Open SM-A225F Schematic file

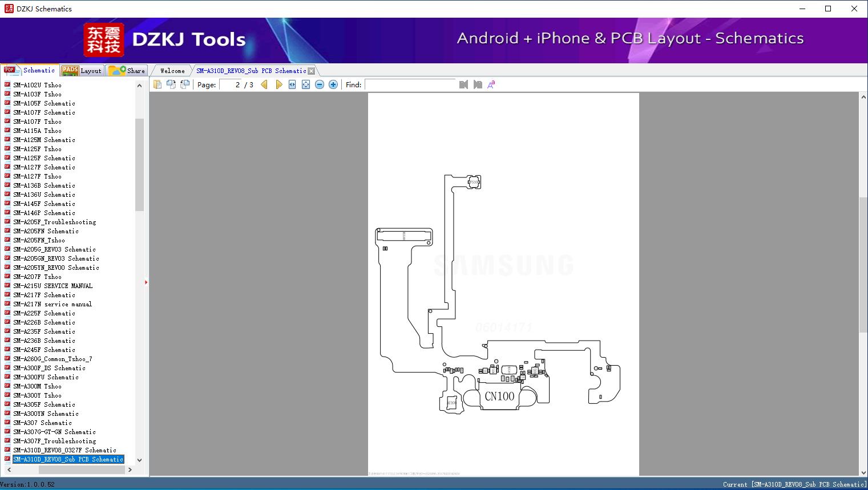click(x=44, y=313)
